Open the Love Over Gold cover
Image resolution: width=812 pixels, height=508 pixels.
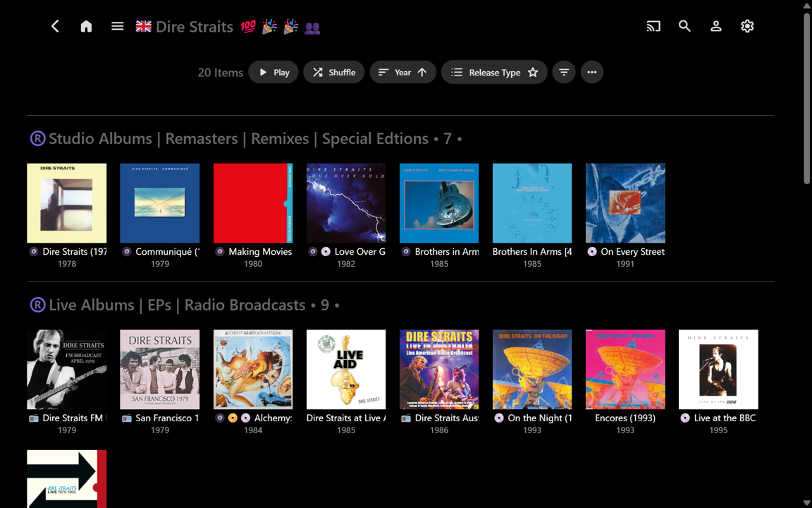click(346, 203)
